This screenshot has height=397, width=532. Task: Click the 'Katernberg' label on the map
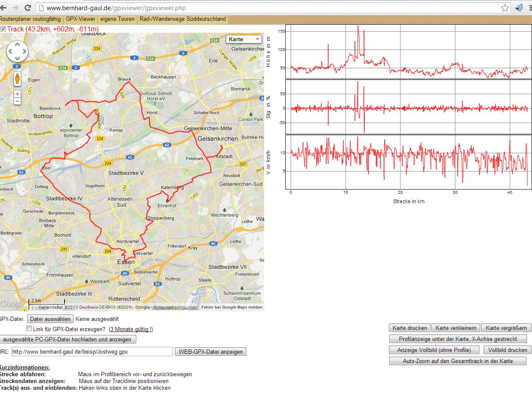tap(172, 187)
